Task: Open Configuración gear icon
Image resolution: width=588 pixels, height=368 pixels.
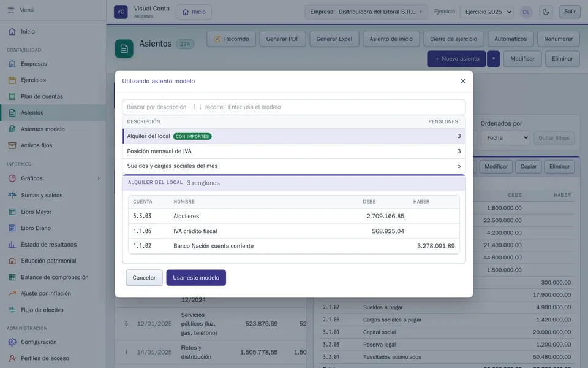Action: [12, 342]
